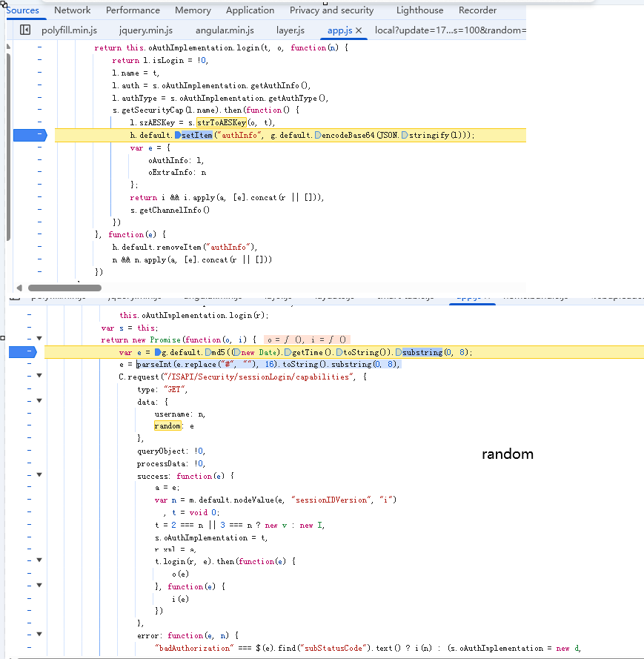
Task: Open the Recorder panel tab
Action: point(477,10)
